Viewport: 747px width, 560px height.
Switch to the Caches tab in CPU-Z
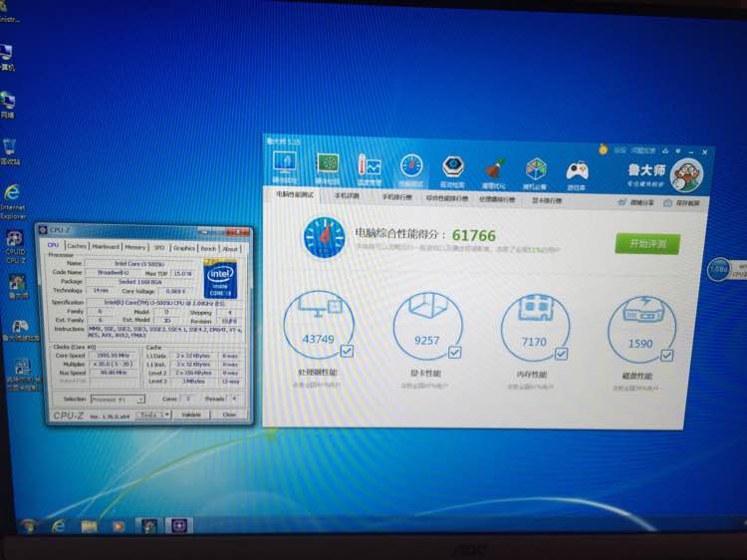pos(77,246)
